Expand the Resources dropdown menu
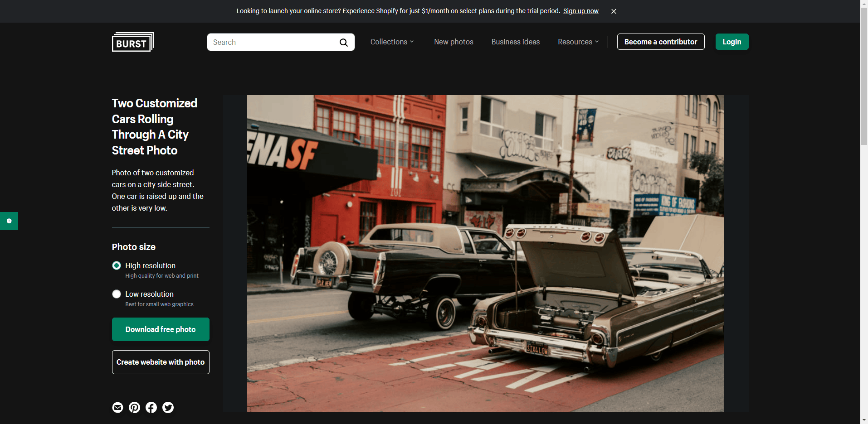 tap(578, 42)
